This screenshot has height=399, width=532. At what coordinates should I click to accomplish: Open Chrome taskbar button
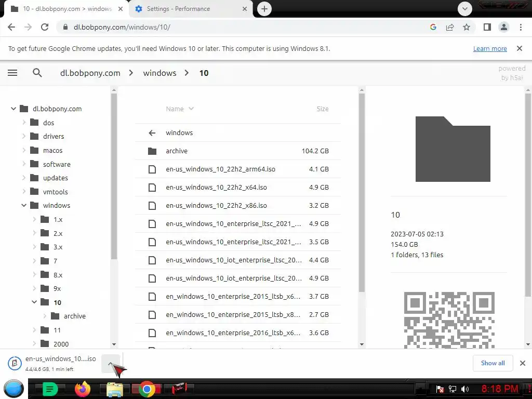(x=147, y=389)
